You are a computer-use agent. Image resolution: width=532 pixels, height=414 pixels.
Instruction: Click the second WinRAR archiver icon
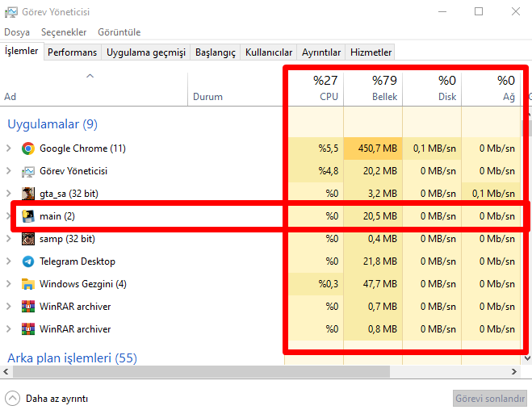point(28,329)
